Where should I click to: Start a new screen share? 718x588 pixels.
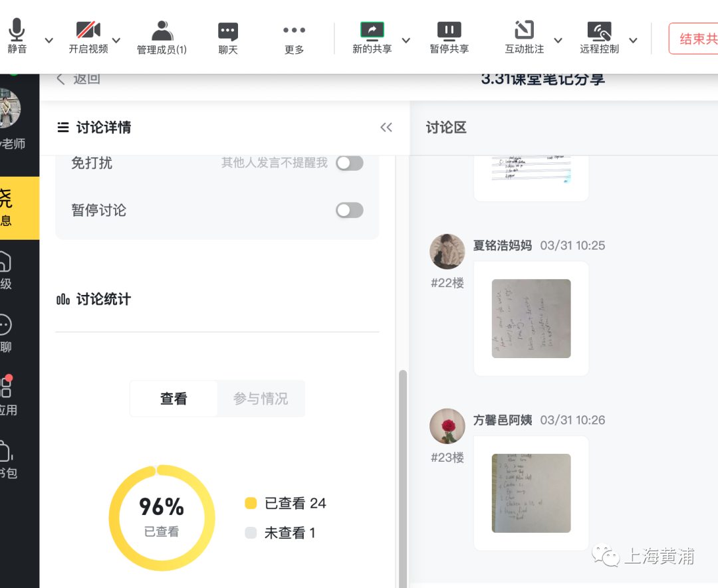(x=372, y=31)
